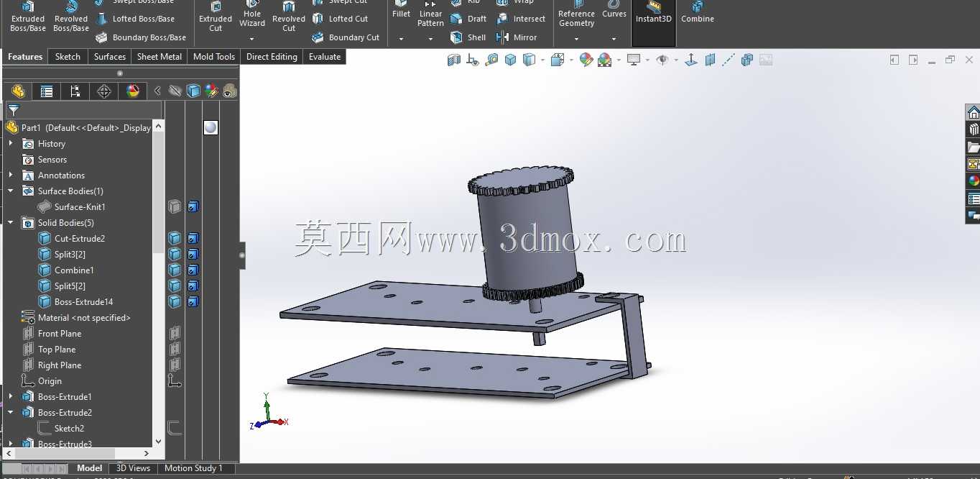Select the Draft feature tool

(x=468, y=19)
